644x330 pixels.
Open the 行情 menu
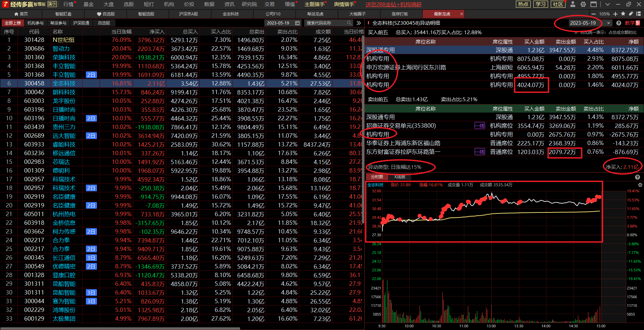68,4
